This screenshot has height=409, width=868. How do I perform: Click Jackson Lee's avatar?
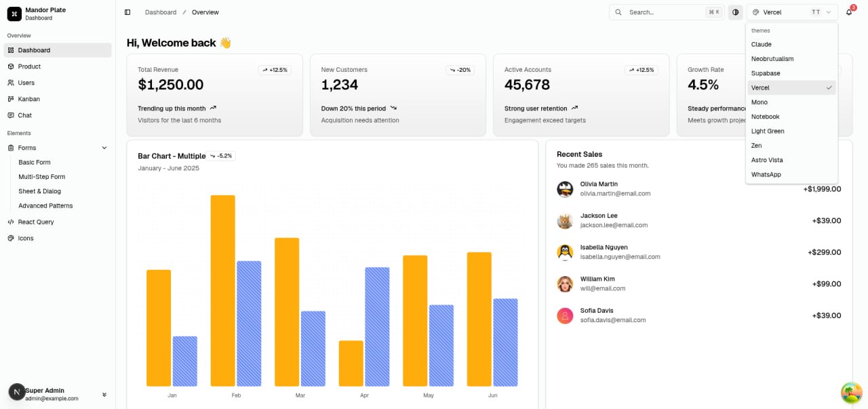click(565, 220)
